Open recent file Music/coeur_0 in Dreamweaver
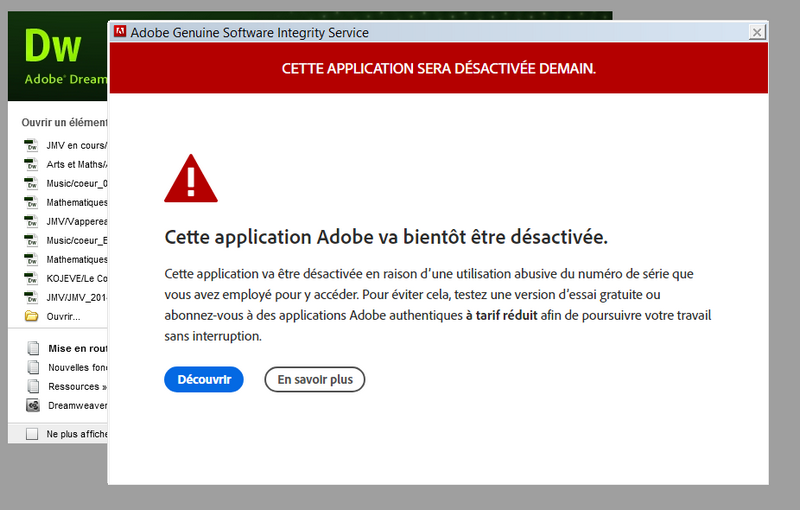The width and height of the screenshot is (800, 510). (77, 183)
